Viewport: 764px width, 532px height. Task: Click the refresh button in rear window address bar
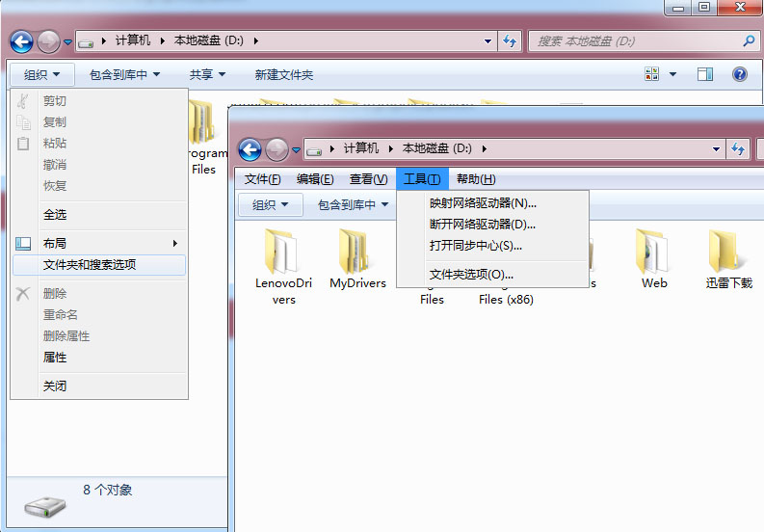pyautogui.click(x=509, y=41)
